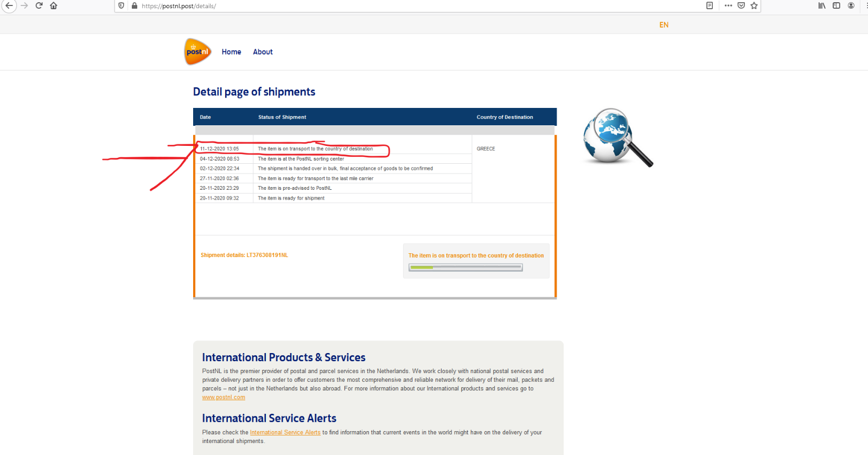Open the Library bookshelf icon
Screen dimensions: 868x455
click(x=822, y=5)
